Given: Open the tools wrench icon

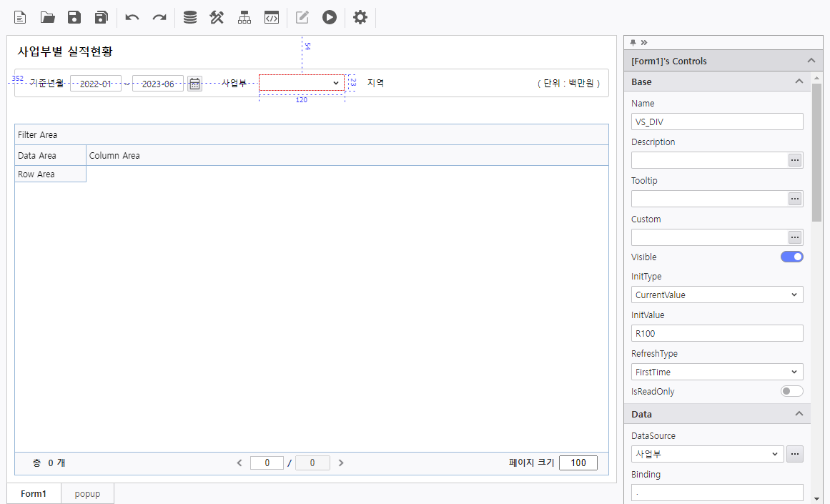Looking at the screenshot, I should click(x=217, y=17).
